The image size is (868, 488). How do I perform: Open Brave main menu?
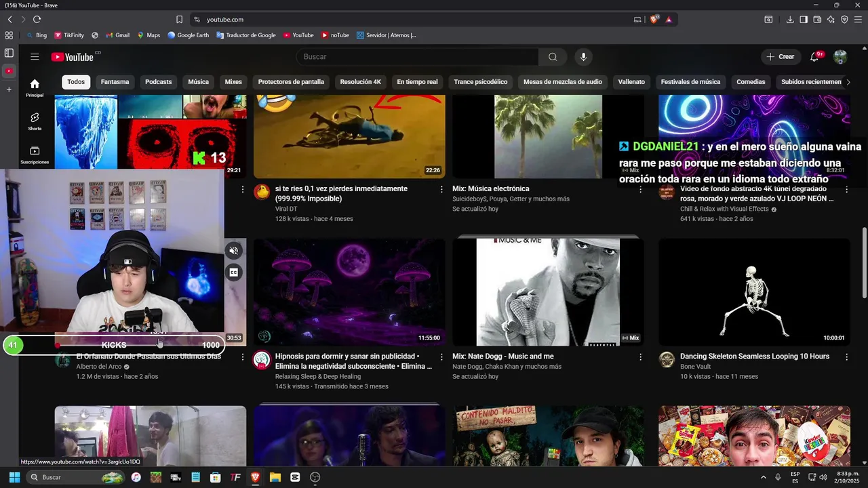[x=858, y=20]
